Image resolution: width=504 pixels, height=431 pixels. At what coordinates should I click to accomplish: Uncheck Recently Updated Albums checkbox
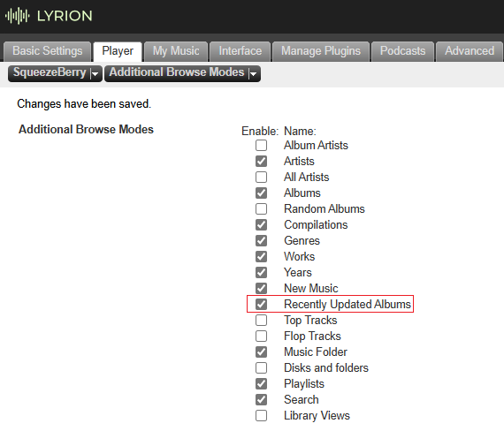pos(262,304)
